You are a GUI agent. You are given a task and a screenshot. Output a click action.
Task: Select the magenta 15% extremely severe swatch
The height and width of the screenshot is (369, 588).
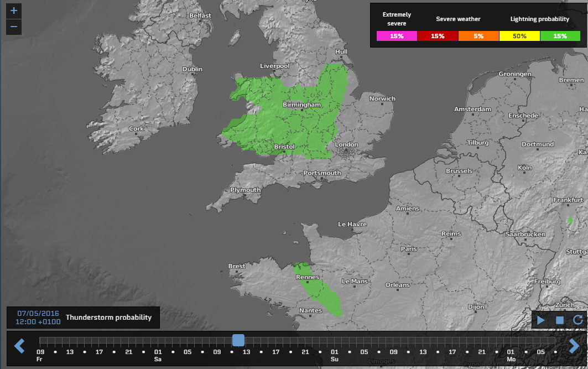coord(397,35)
